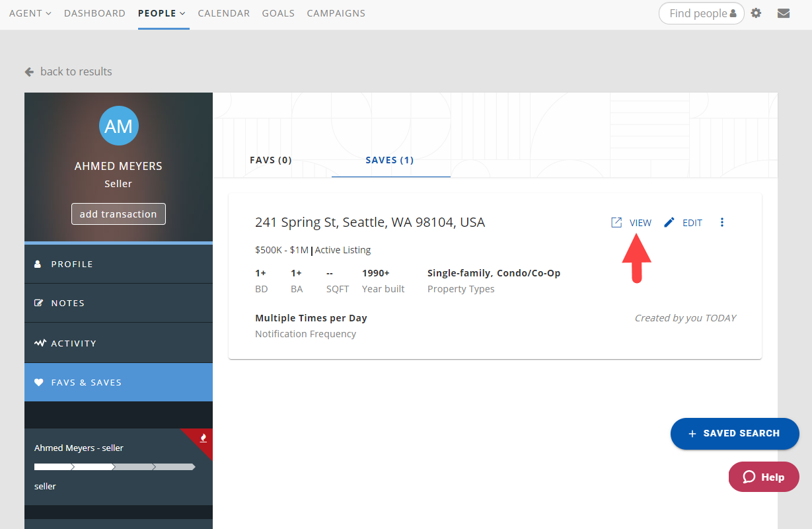Click the Profile person icon

[38, 264]
